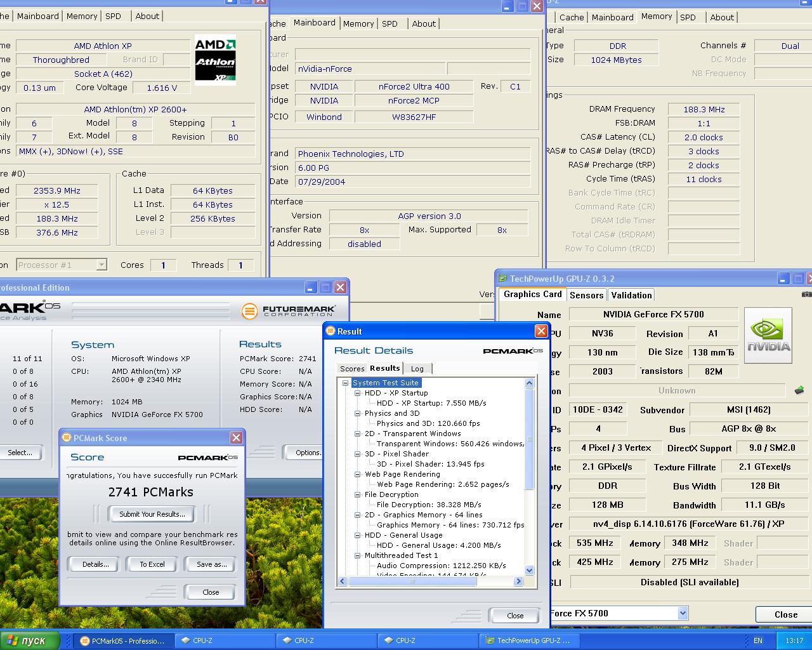812x650 pixels.
Task: Click the system clock showing 13:17
Action: coord(794,640)
